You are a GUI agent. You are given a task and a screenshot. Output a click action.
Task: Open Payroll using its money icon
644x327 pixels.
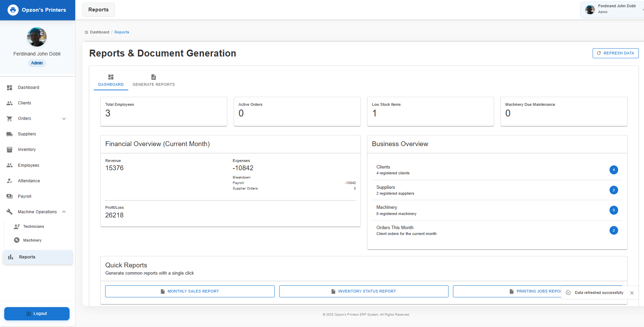(10, 196)
